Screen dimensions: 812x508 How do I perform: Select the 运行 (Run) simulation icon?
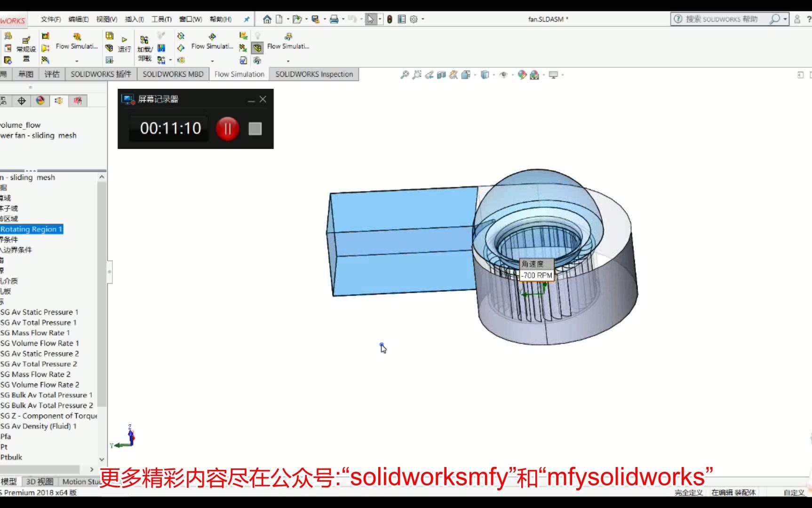[125, 47]
